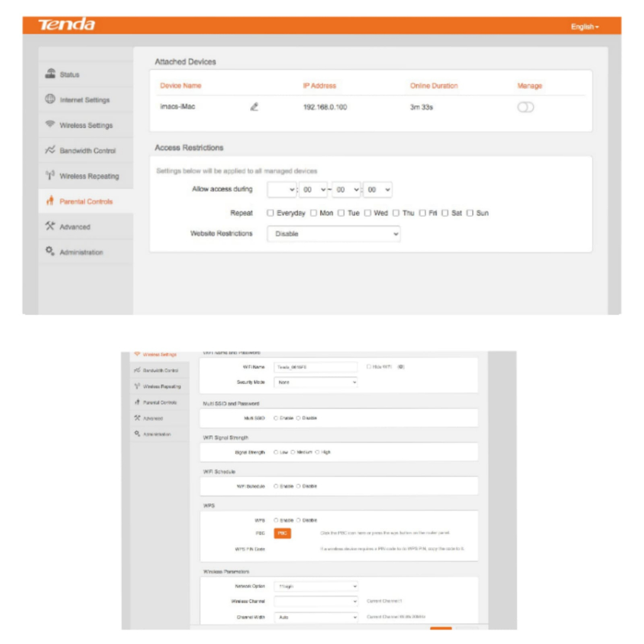Viewport: 644px width, 644px height.
Task: Click the Internet Settings globe icon
Action: pyautogui.click(x=50, y=99)
